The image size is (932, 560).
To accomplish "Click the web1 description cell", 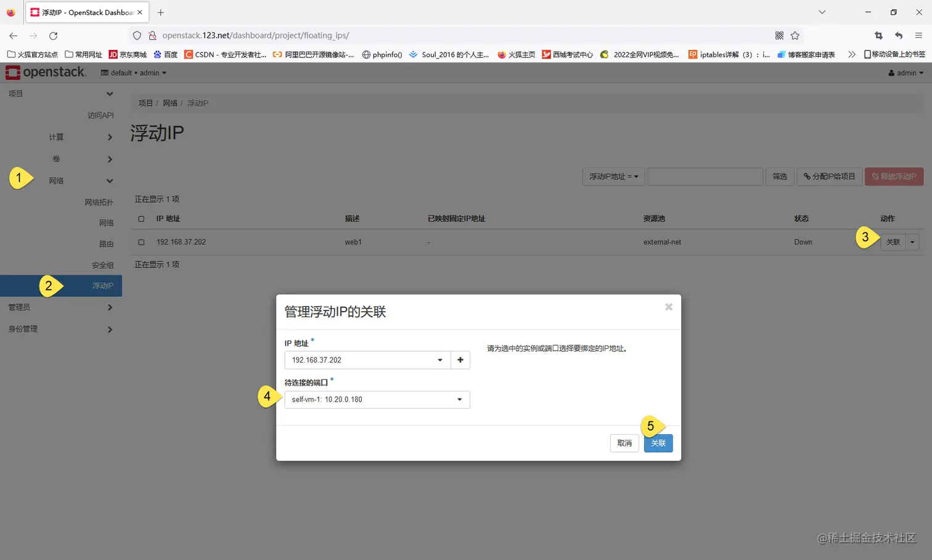I will [x=353, y=242].
